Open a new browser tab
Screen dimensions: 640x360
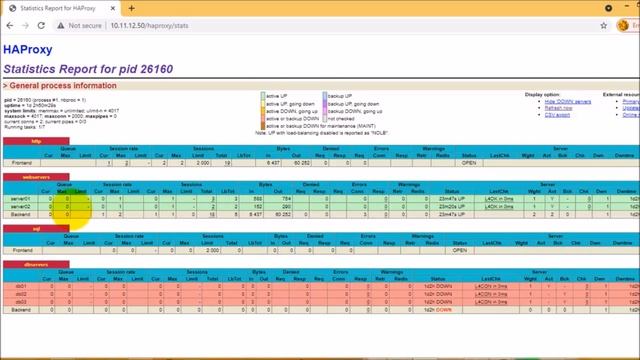coord(131,8)
